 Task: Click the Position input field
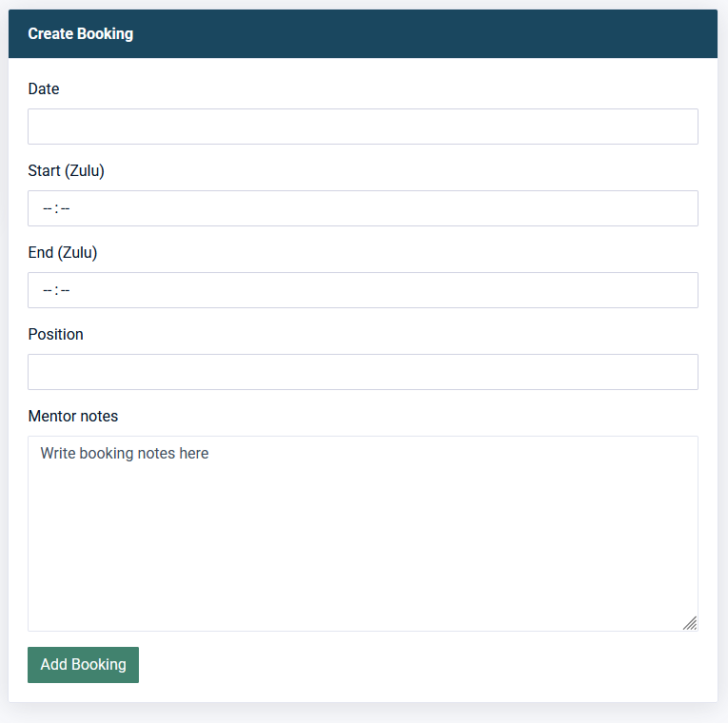(363, 372)
